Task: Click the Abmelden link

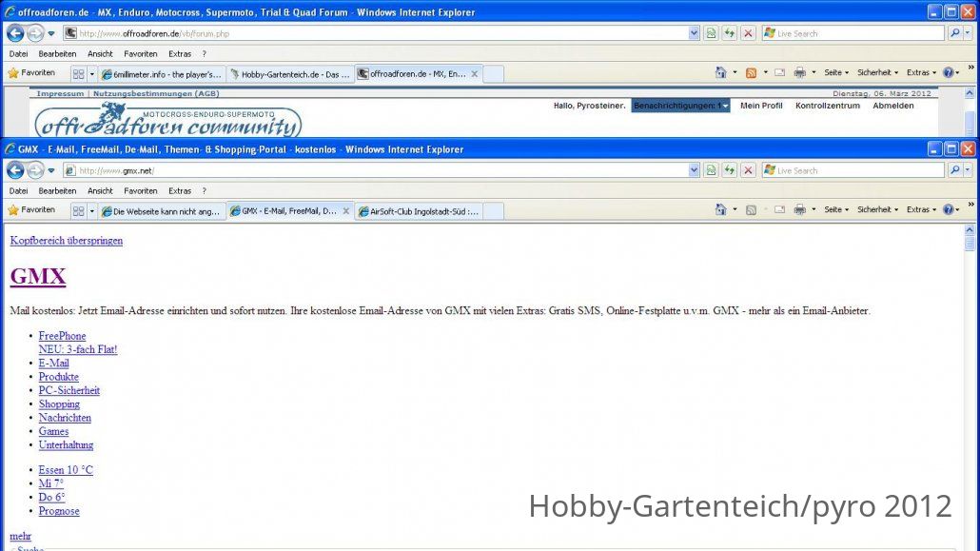Action: (x=893, y=106)
